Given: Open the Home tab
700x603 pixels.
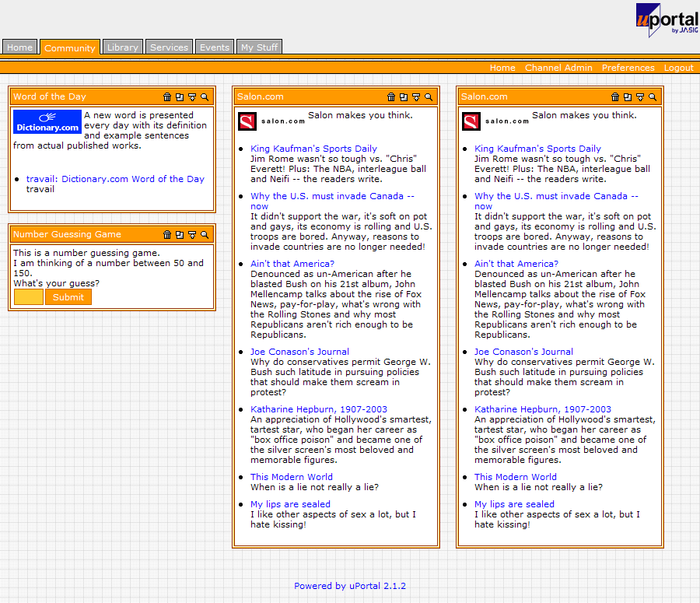Looking at the screenshot, I should pos(19,47).
